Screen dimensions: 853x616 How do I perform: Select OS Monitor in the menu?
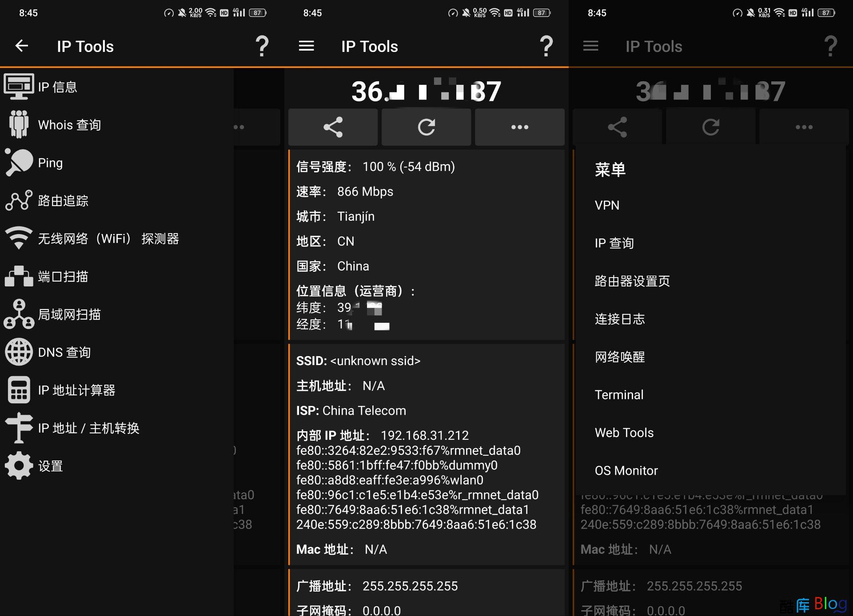pos(626,470)
